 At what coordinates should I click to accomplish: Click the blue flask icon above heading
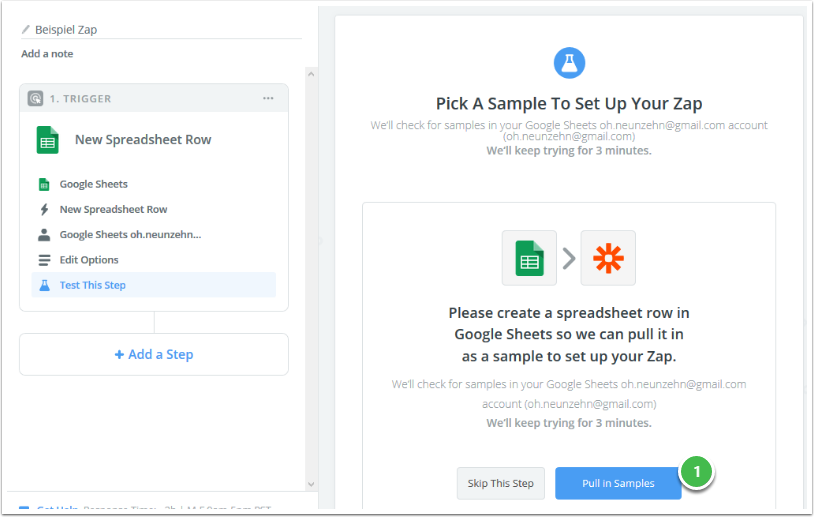(x=569, y=63)
